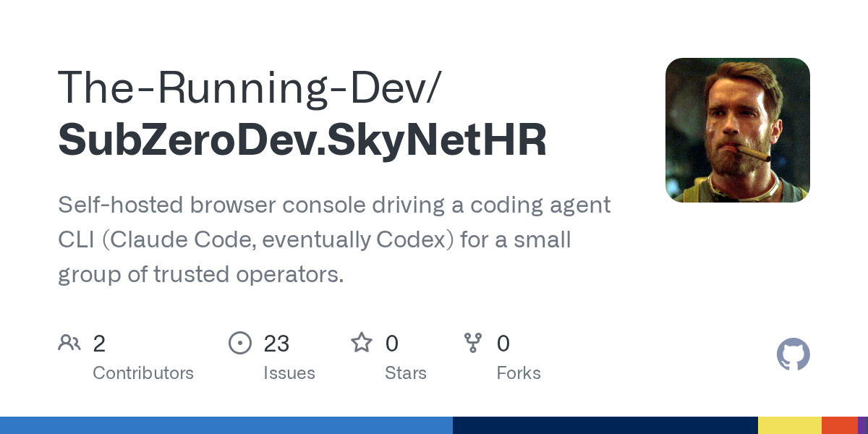The width and height of the screenshot is (868, 434).
Task: Click the GitHub Octocat logo
Action: tap(793, 355)
